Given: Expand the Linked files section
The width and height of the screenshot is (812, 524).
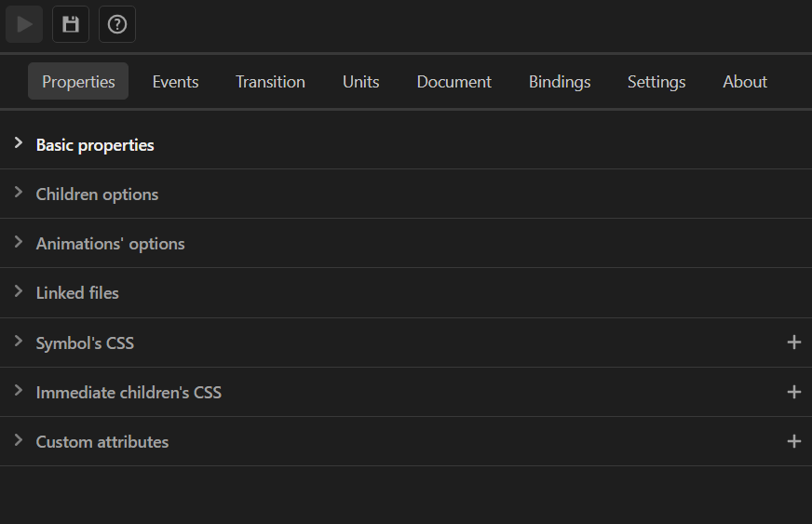Looking at the screenshot, I should (x=18, y=291).
